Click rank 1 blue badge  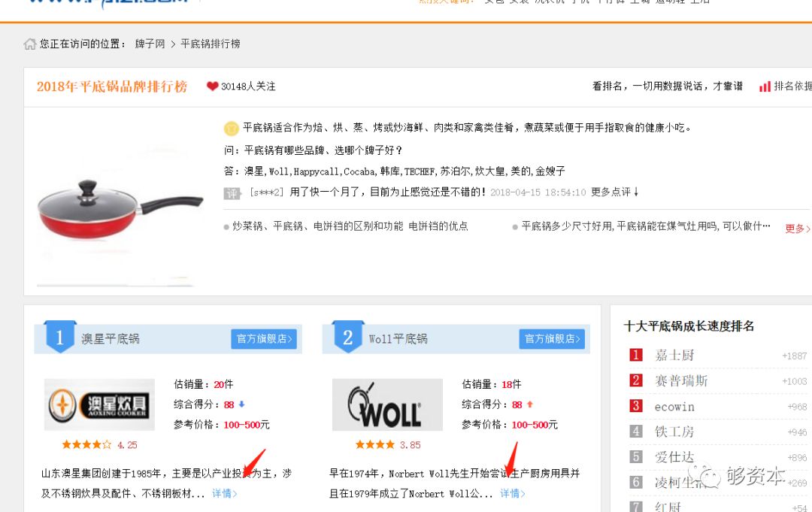60,337
